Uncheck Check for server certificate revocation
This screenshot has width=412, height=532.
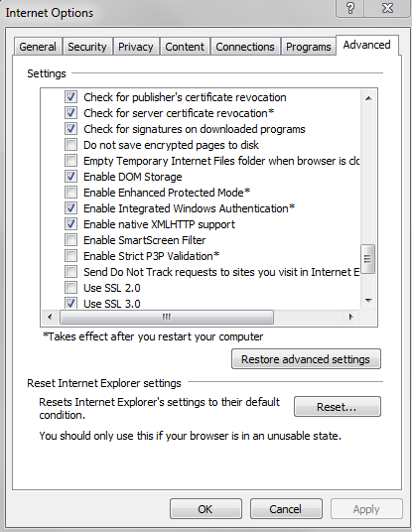coord(70,113)
